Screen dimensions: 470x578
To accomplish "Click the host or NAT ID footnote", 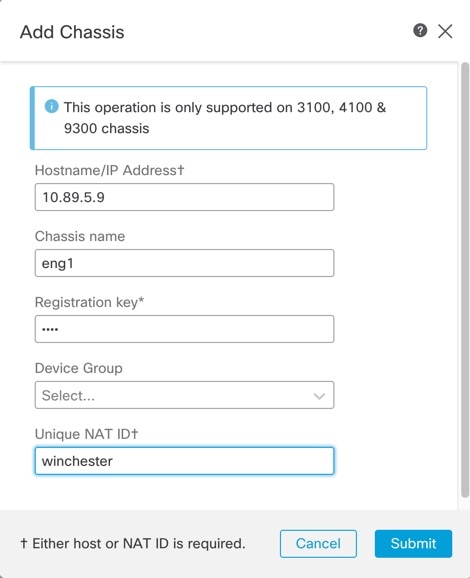I will (x=133, y=543).
